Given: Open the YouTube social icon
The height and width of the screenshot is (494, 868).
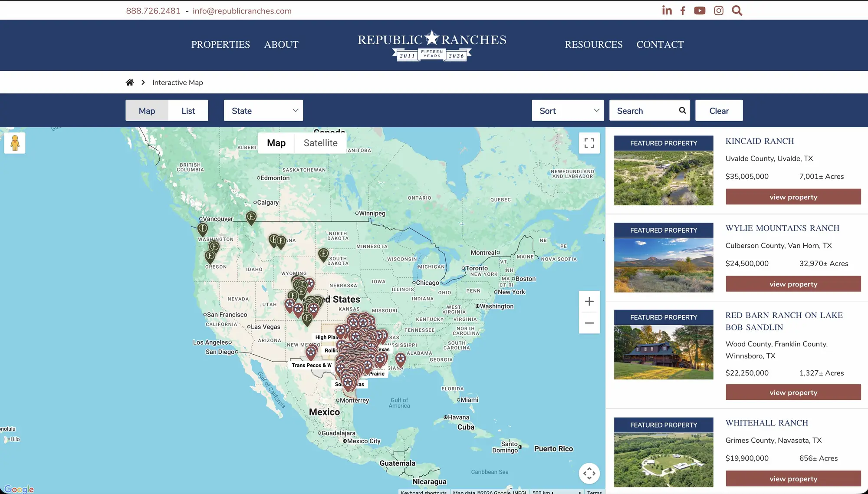Looking at the screenshot, I should (x=700, y=10).
